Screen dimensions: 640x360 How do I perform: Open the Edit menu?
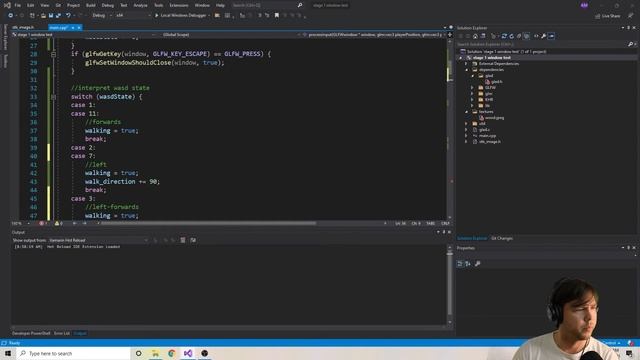point(31,5)
